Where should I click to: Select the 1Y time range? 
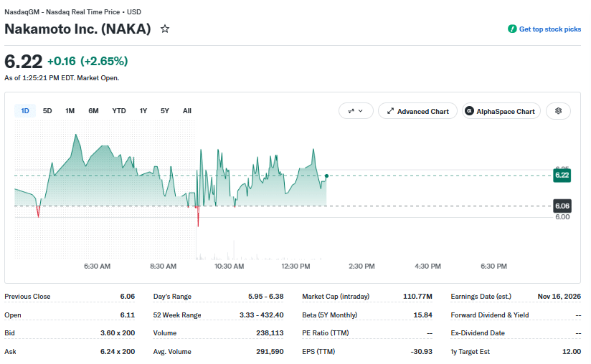[x=143, y=110]
